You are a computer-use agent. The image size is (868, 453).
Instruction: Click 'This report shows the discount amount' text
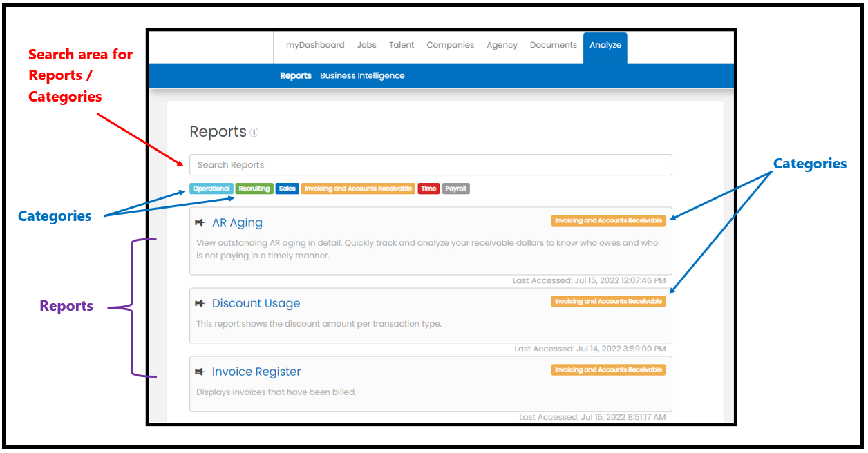(x=319, y=323)
